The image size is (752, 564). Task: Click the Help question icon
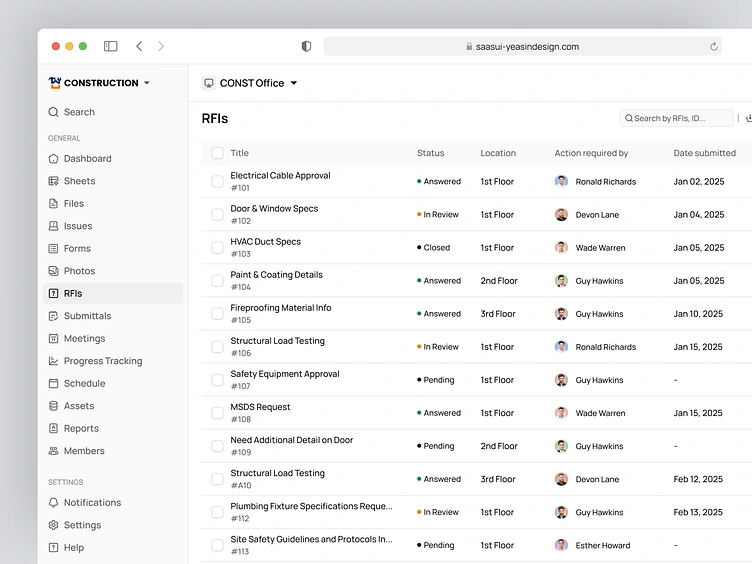click(53, 548)
